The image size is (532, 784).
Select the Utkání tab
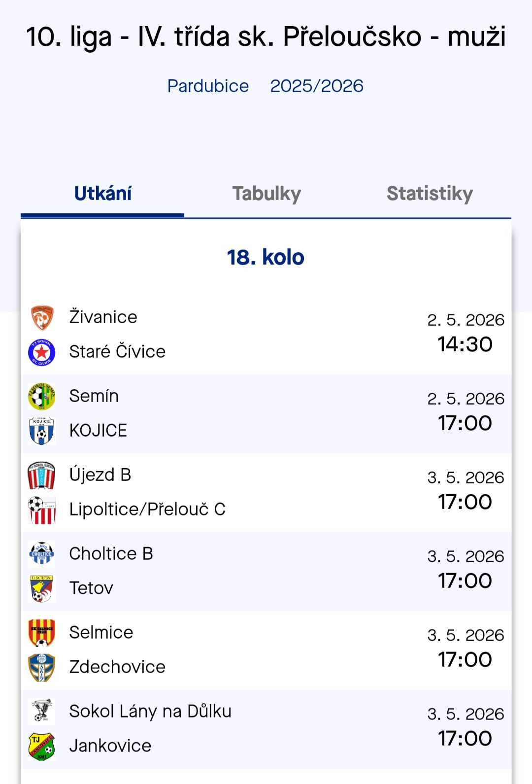[x=103, y=194]
